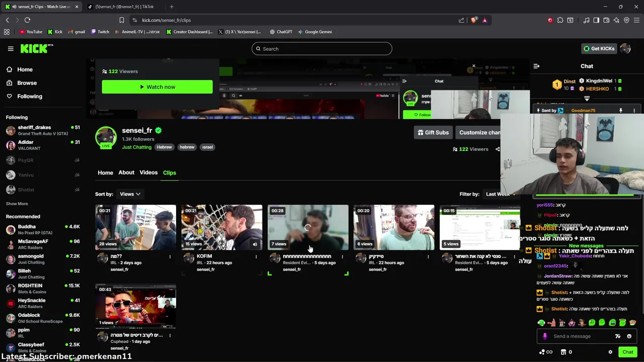Switch to channel About tab
Screen dimensions: 644x362
[126, 172]
